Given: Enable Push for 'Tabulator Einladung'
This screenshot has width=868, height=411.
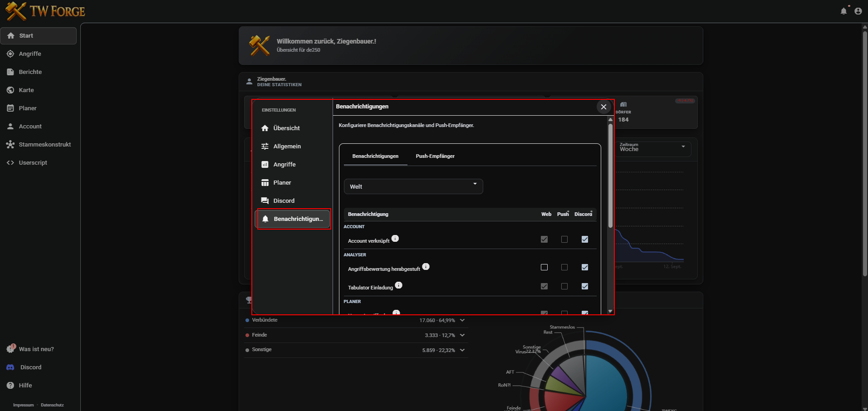Looking at the screenshot, I should (x=564, y=286).
